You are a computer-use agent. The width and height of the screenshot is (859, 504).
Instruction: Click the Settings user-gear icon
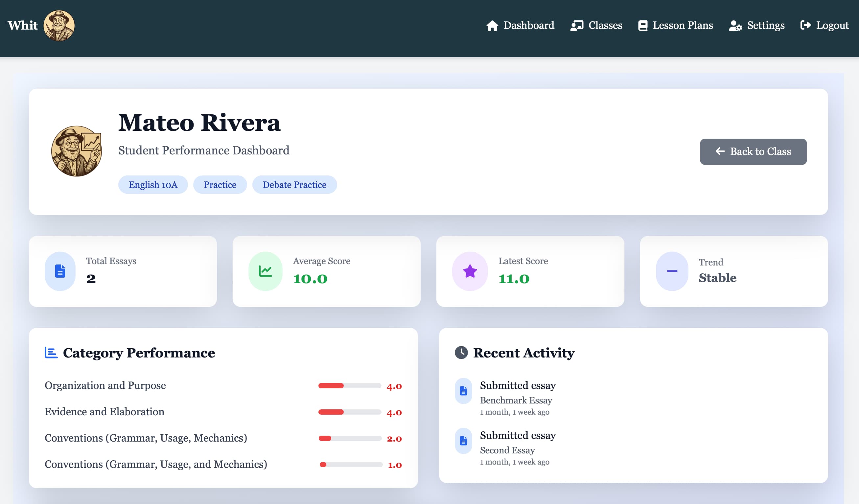(735, 25)
